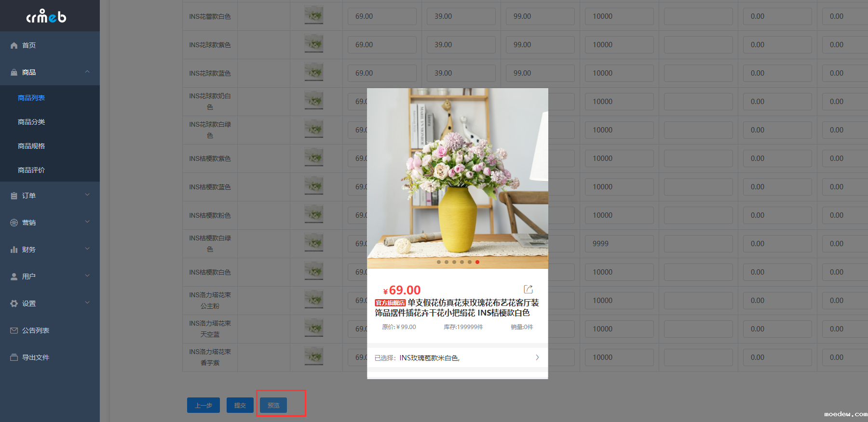The width and height of the screenshot is (868, 422).
Task: Click the 营销 marketing icon in sidebar
Action: click(x=14, y=223)
